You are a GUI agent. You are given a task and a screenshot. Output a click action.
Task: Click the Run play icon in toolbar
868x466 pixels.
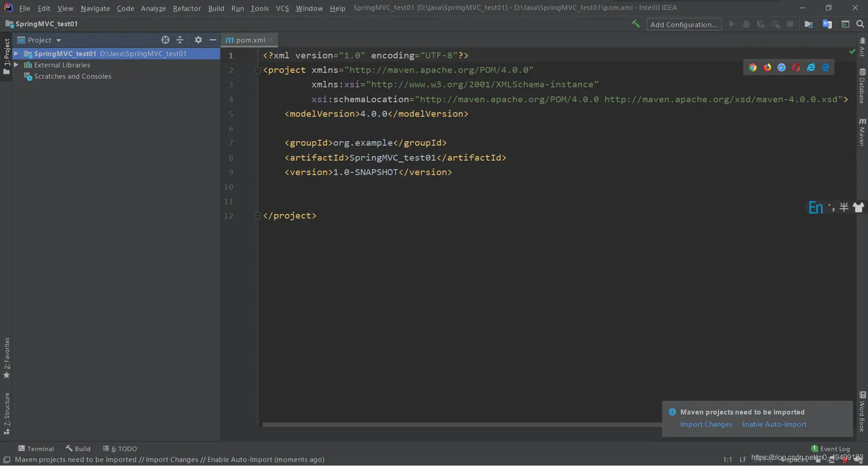pyautogui.click(x=732, y=24)
